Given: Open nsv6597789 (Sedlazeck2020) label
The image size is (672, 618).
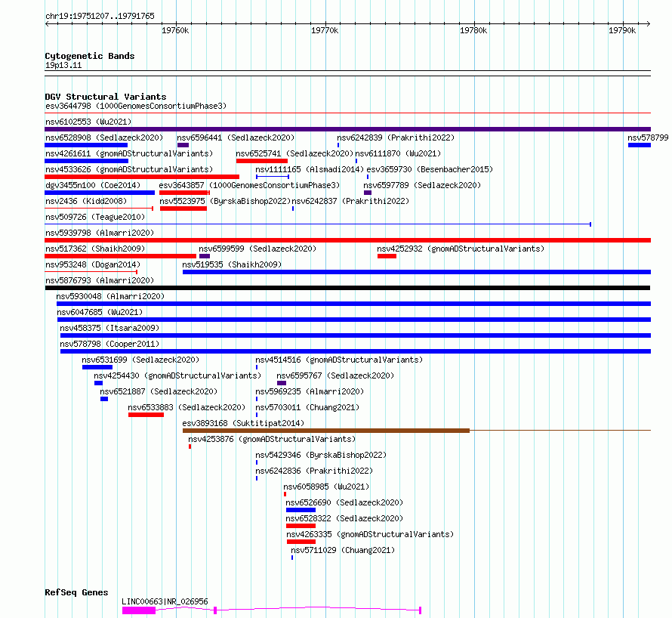Looking at the screenshot, I should (422, 185).
